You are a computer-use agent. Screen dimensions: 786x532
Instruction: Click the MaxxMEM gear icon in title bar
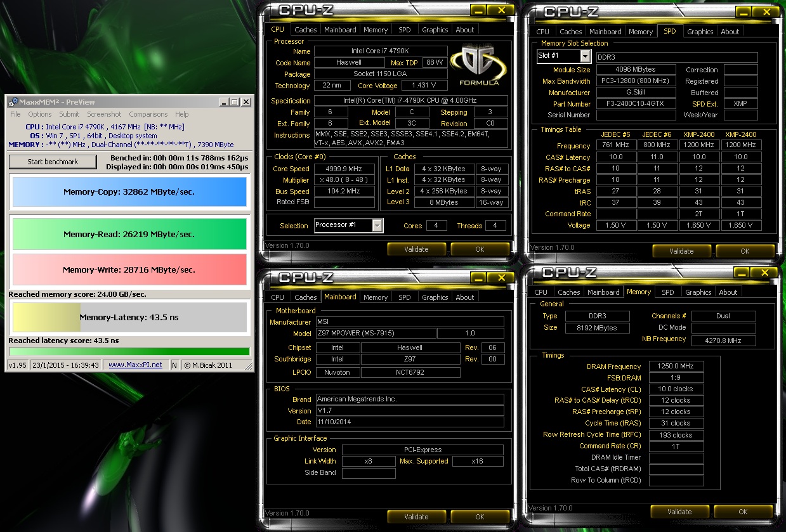12,102
